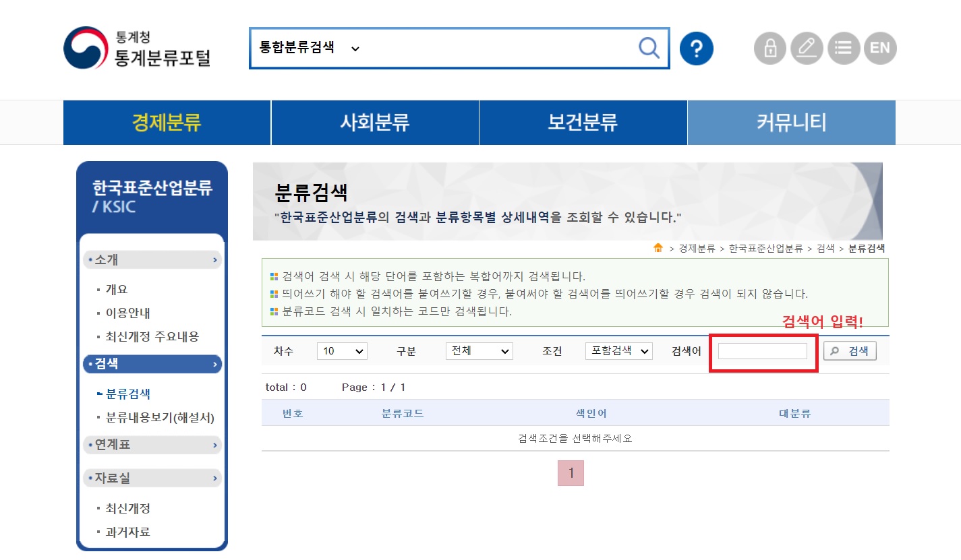Click the orange home breadcrumb icon
The image size is (961, 560).
pyautogui.click(x=658, y=248)
